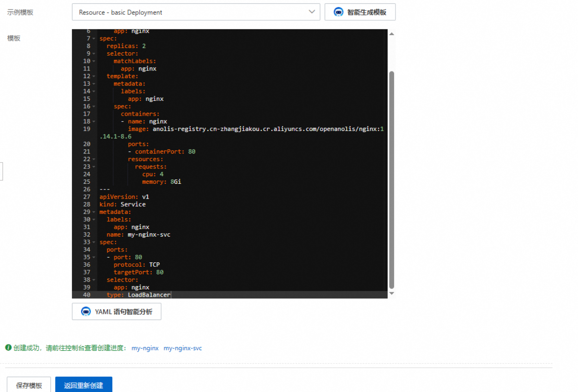Open the my-nginx-svc link
The image size is (578, 392).
tap(183, 348)
